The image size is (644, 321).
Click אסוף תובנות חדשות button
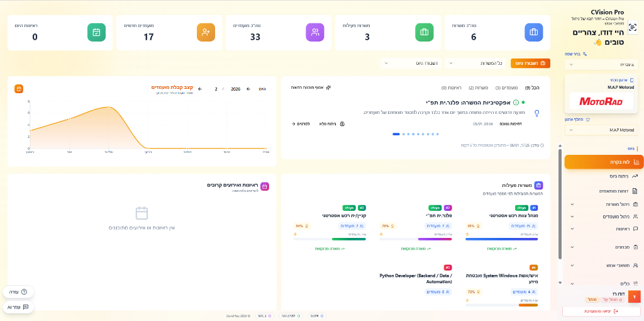click(311, 87)
